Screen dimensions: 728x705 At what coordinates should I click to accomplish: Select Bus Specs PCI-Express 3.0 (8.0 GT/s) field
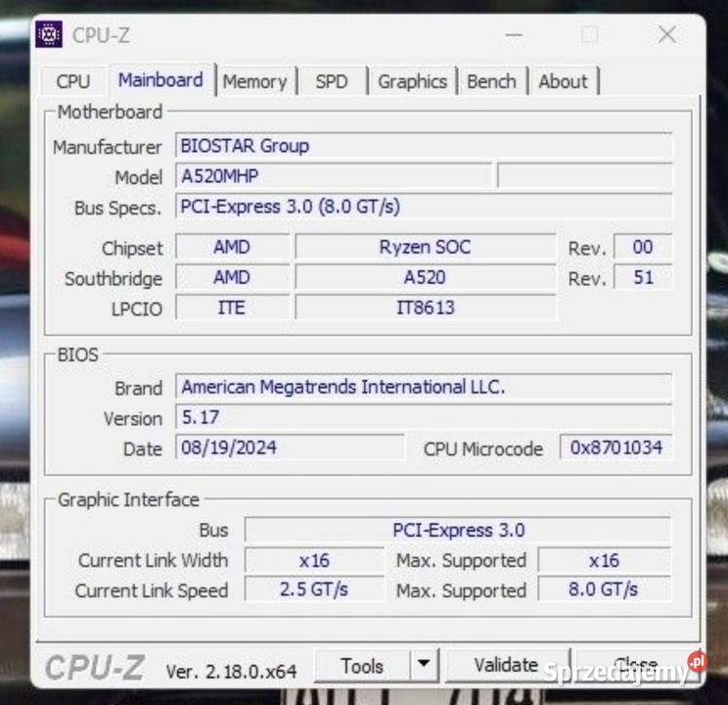point(424,207)
